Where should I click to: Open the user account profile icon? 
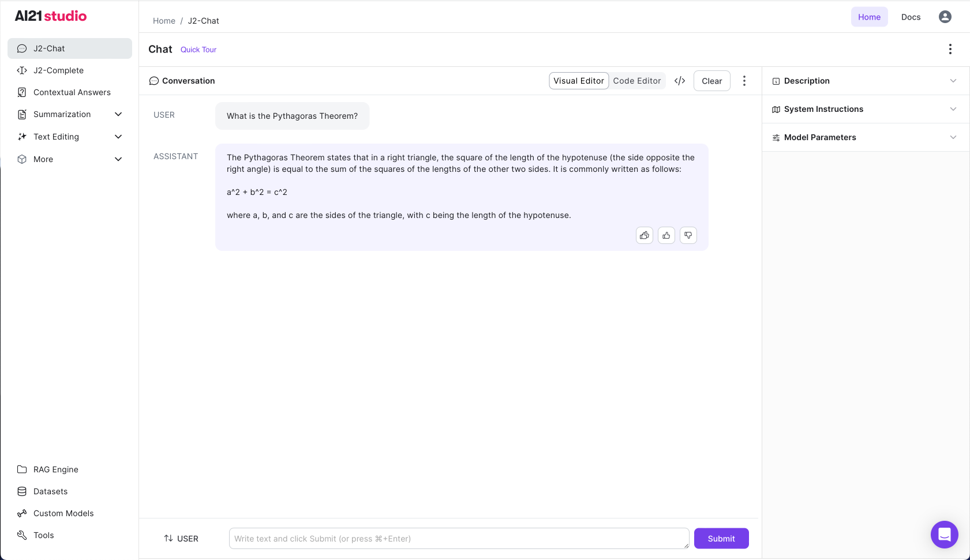tap(945, 17)
